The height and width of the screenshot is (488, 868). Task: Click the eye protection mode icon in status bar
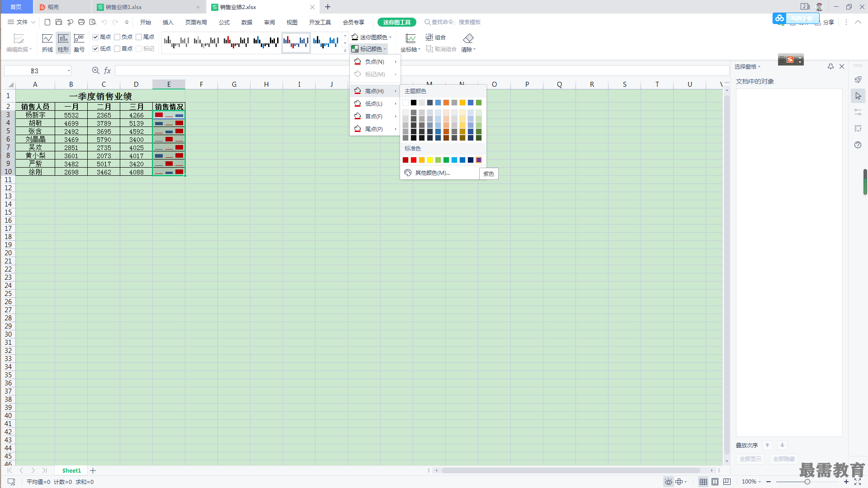(x=668, y=482)
